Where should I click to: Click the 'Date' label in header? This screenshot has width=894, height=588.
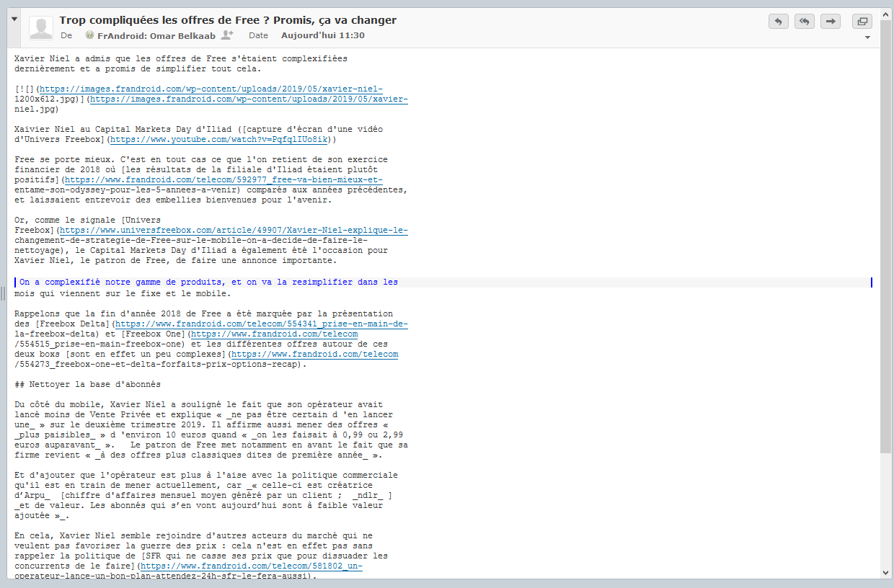point(258,35)
